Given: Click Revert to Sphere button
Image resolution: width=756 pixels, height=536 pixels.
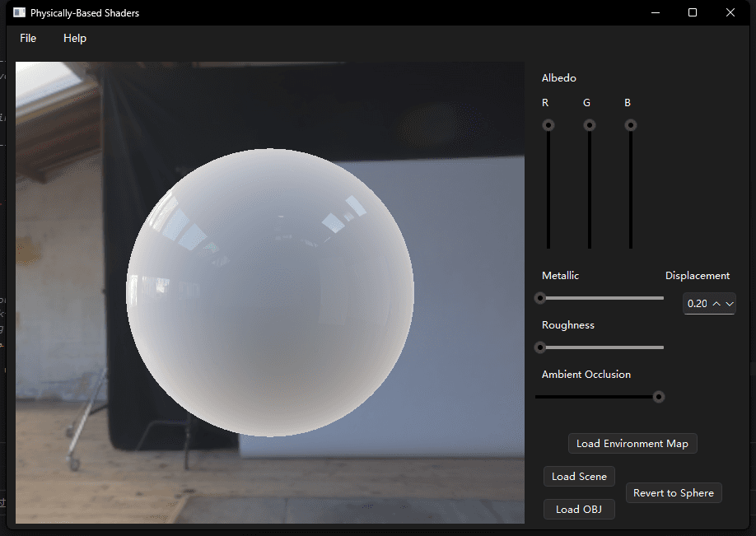Looking at the screenshot, I should coord(674,492).
